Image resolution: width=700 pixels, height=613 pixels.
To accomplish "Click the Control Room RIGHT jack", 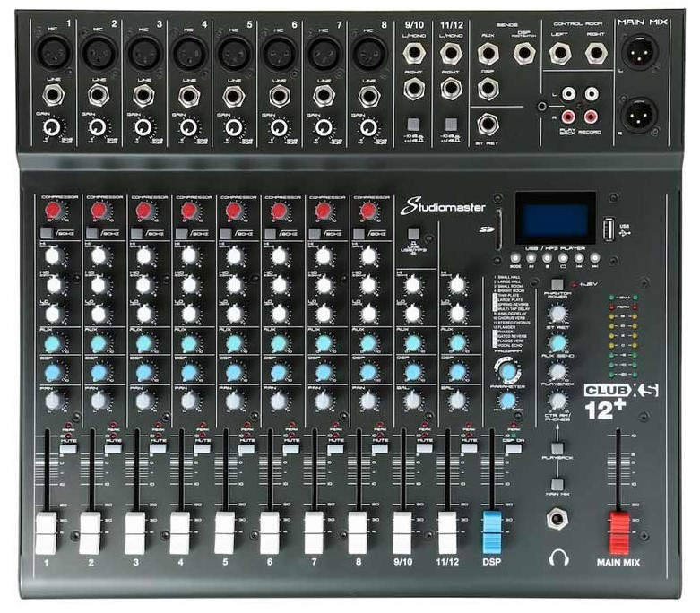I will pos(595,53).
